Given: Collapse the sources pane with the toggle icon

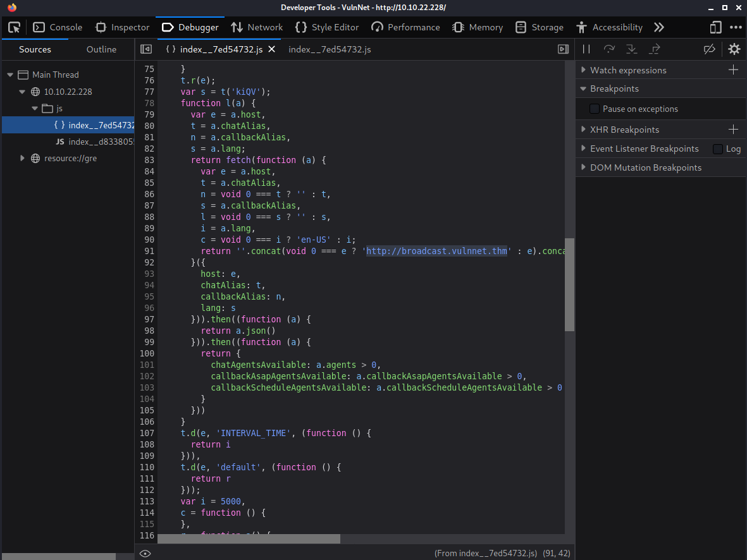Looking at the screenshot, I should click(146, 49).
